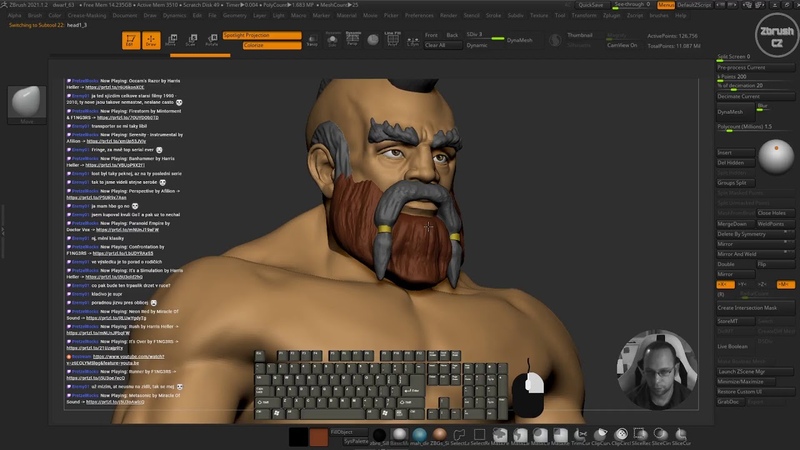Screen dimensions: 800x450
Task: Choose the MaskRect brush icon
Action: pos(560,435)
